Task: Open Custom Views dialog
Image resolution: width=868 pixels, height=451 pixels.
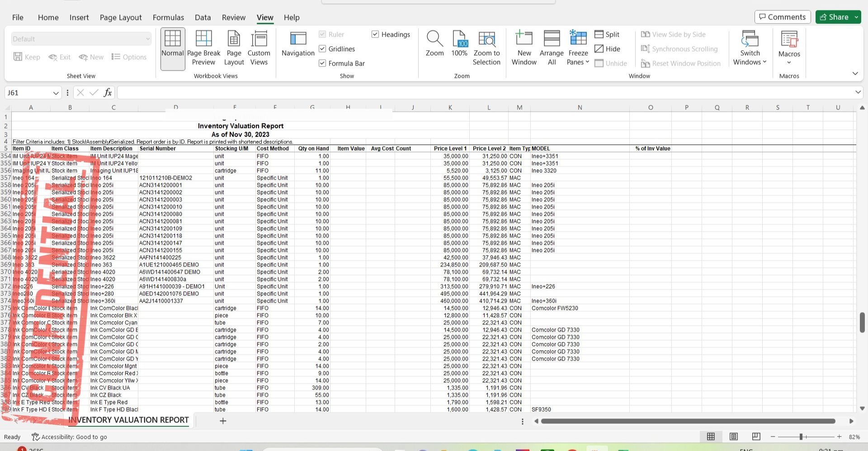Action: [259, 49]
